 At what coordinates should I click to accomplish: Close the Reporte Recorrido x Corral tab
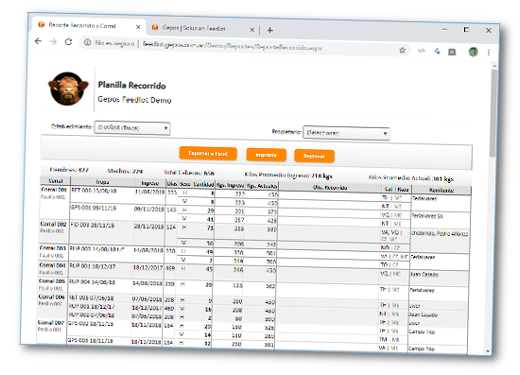click(x=138, y=27)
